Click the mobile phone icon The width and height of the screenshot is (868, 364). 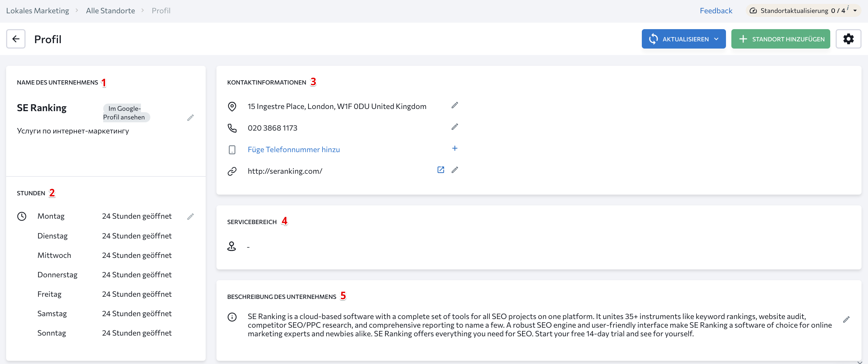coord(232,150)
